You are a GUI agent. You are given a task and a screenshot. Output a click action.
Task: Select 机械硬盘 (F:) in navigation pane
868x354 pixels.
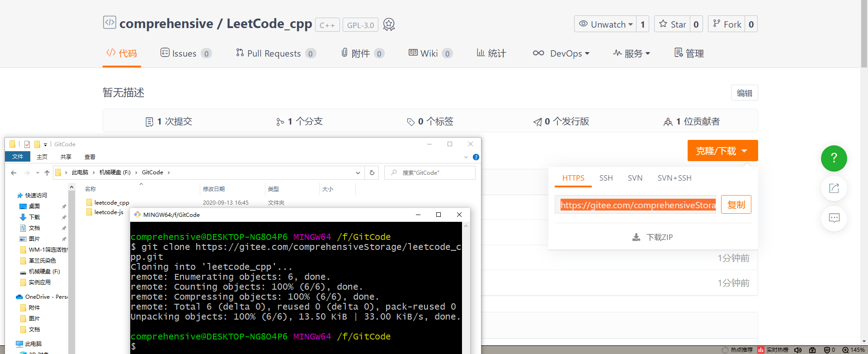coord(40,272)
